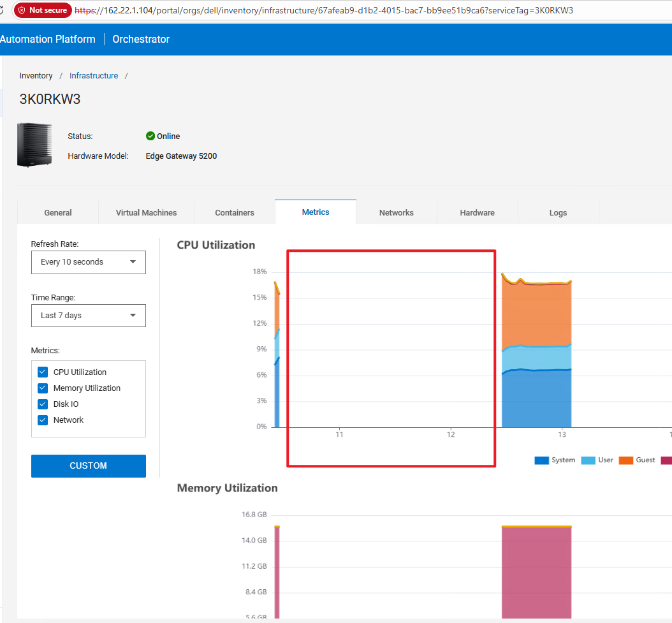Toggle the Network metric checkbox
Viewport: 672px width, 623px height.
tap(42, 420)
